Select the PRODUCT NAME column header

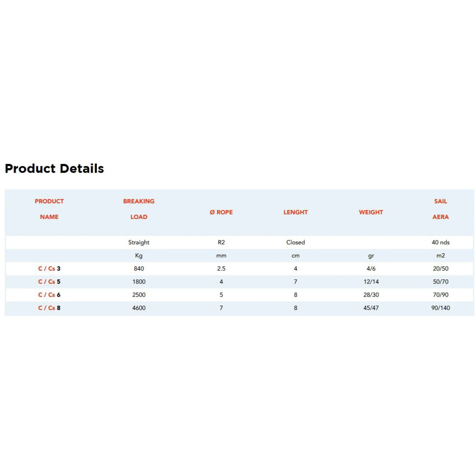coord(49,209)
